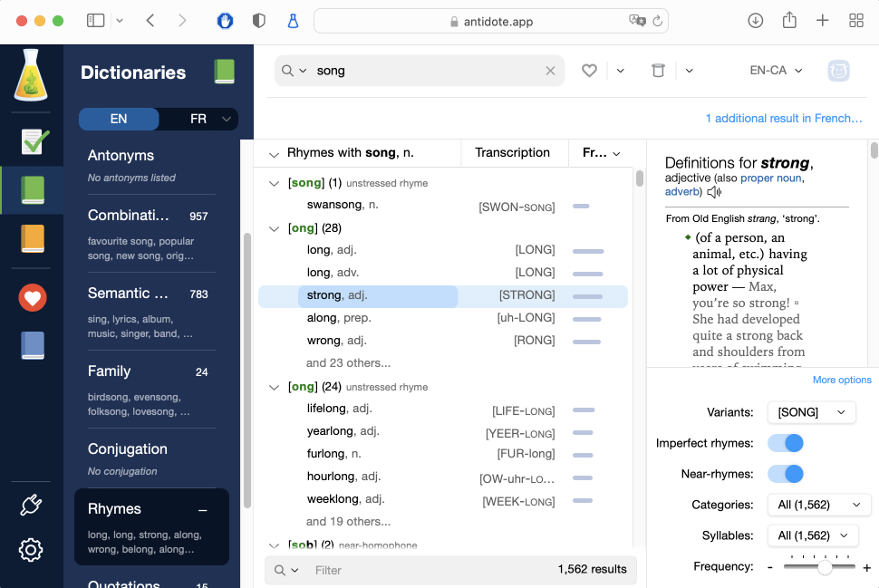Viewport: 879px width, 588px height.
Task: Open the corrector checkmark icon in sidebar
Action: [33, 141]
